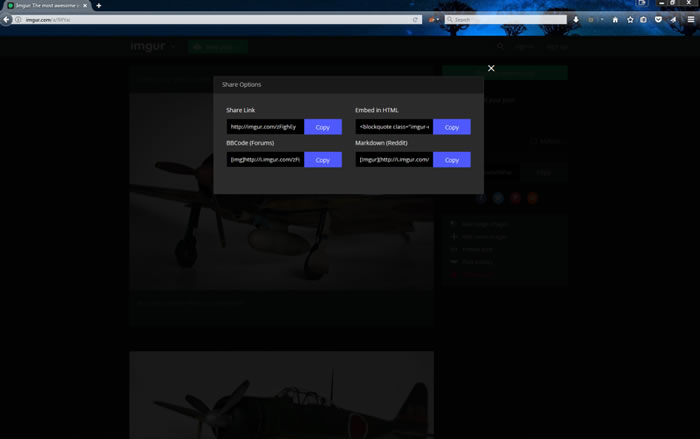Click the paper plane send icon
The image size is (700, 439).
coord(673,20)
